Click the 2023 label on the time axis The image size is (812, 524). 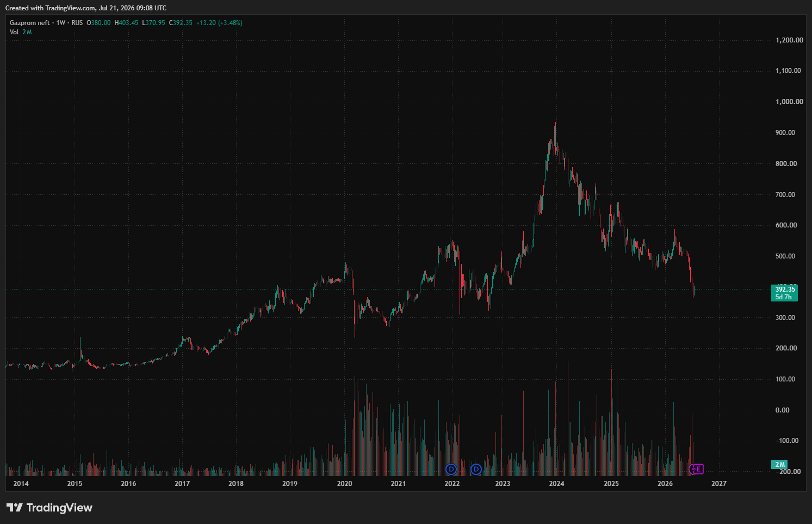point(503,484)
